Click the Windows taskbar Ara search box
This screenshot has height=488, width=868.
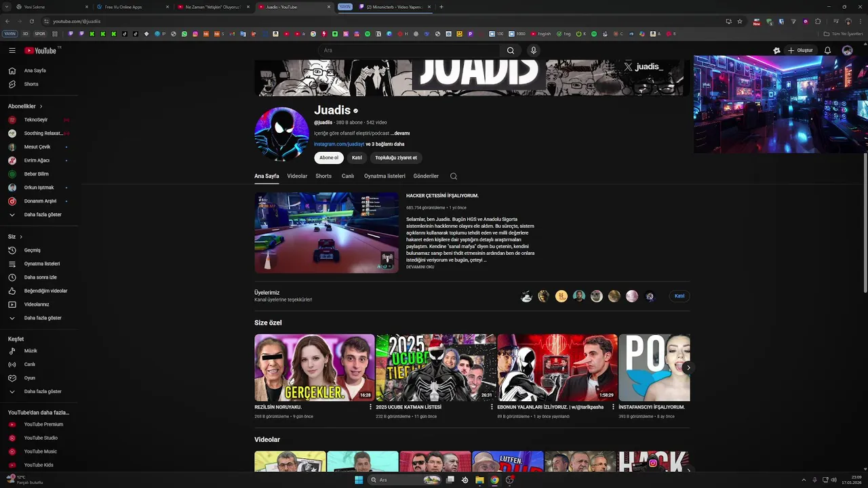(404, 480)
